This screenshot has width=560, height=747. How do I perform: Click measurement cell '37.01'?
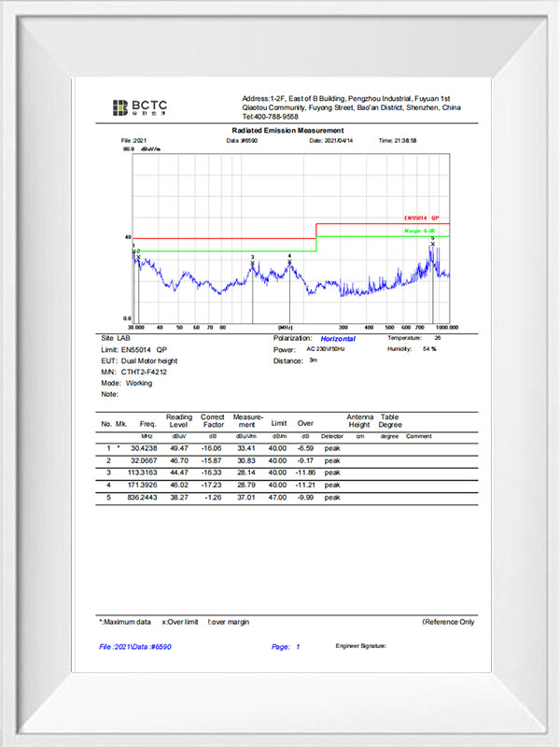[246, 498]
